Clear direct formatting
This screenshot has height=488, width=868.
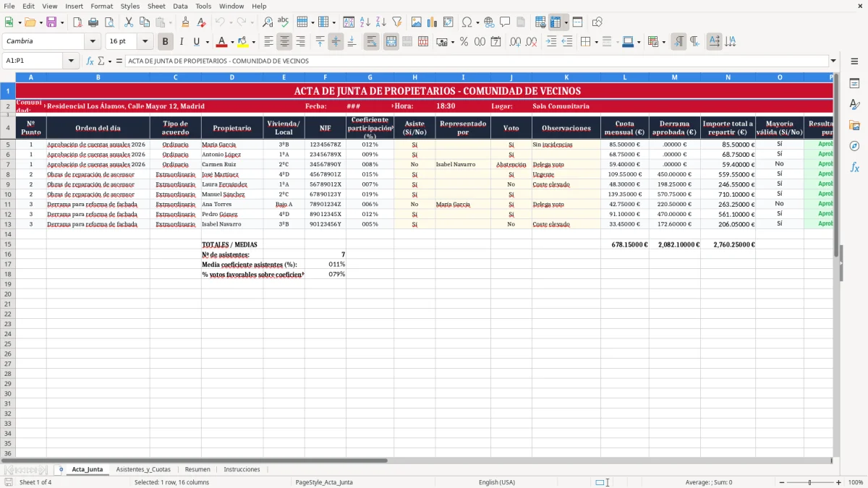click(201, 22)
